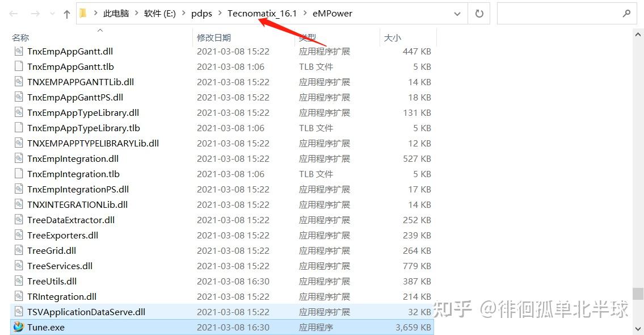Navigate to 此电脑 breadcrumb

pos(116,14)
